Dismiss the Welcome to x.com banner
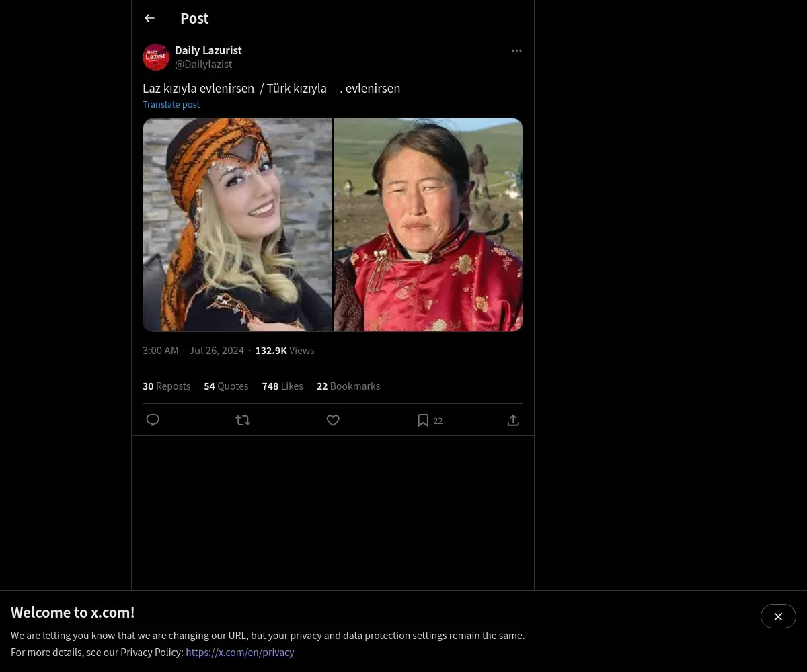 pos(778,616)
